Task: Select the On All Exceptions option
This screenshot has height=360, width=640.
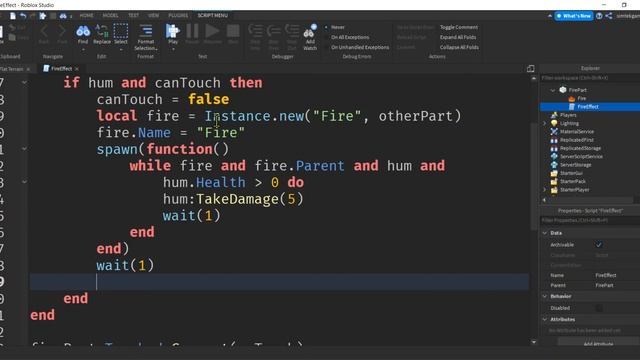Action: [x=350, y=37]
